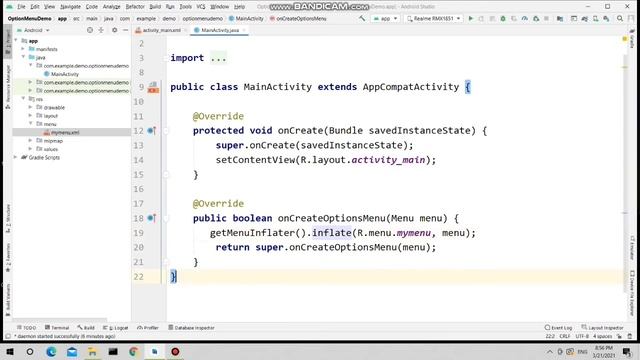
Task: Open the Windows Start menu
Action: [10, 351]
